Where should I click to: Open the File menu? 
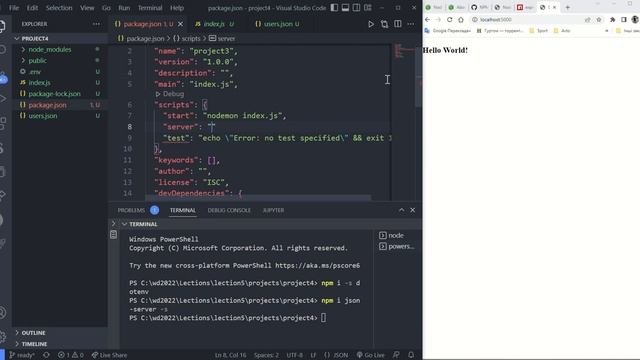pos(14,8)
